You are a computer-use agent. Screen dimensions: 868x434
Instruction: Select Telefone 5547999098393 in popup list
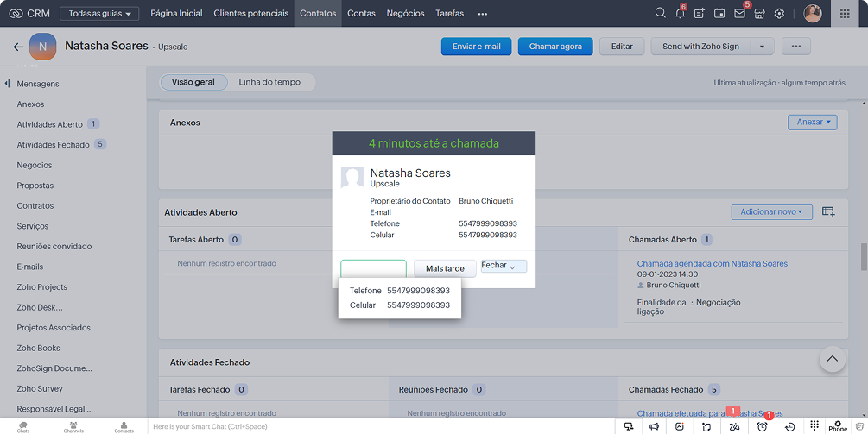coord(400,290)
